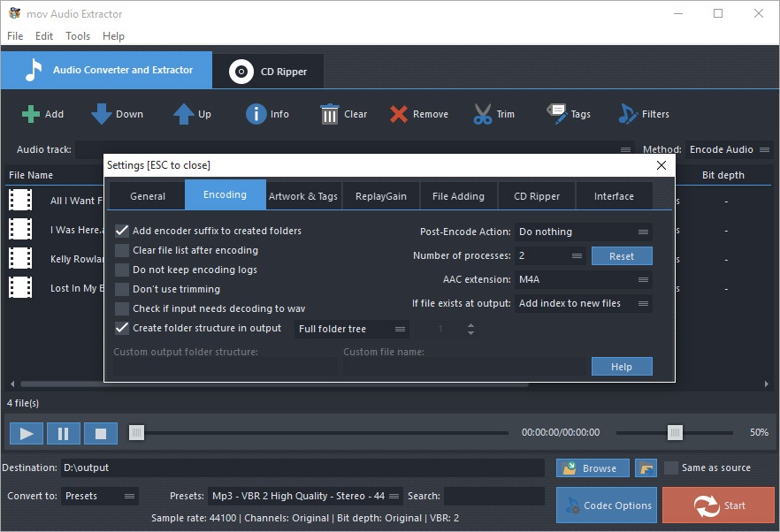The width and height of the screenshot is (780, 532).
Task: Switch to Artwork & Tags tab
Action: coord(303,196)
